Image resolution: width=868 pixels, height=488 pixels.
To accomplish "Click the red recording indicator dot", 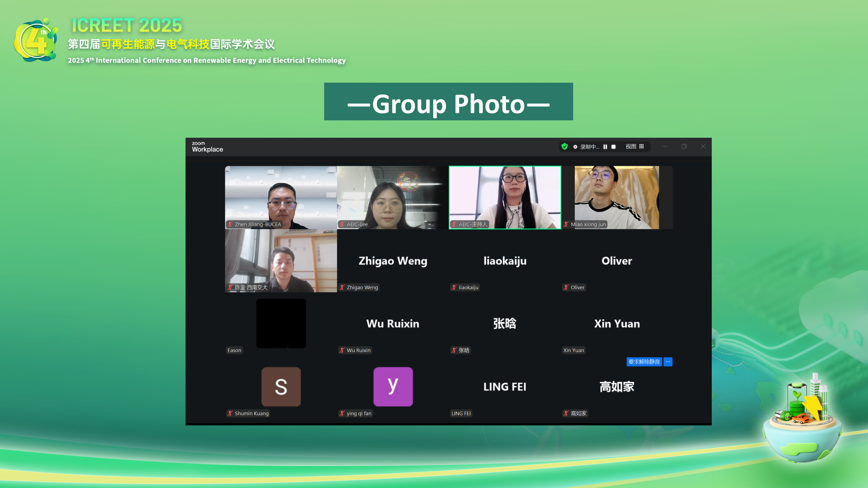I will coord(575,147).
